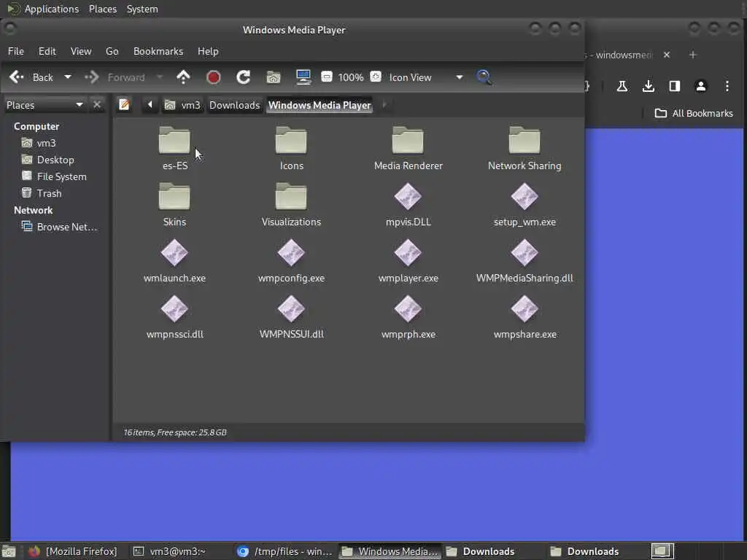
Task: Open the Edit menu
Action: [47, 51]
